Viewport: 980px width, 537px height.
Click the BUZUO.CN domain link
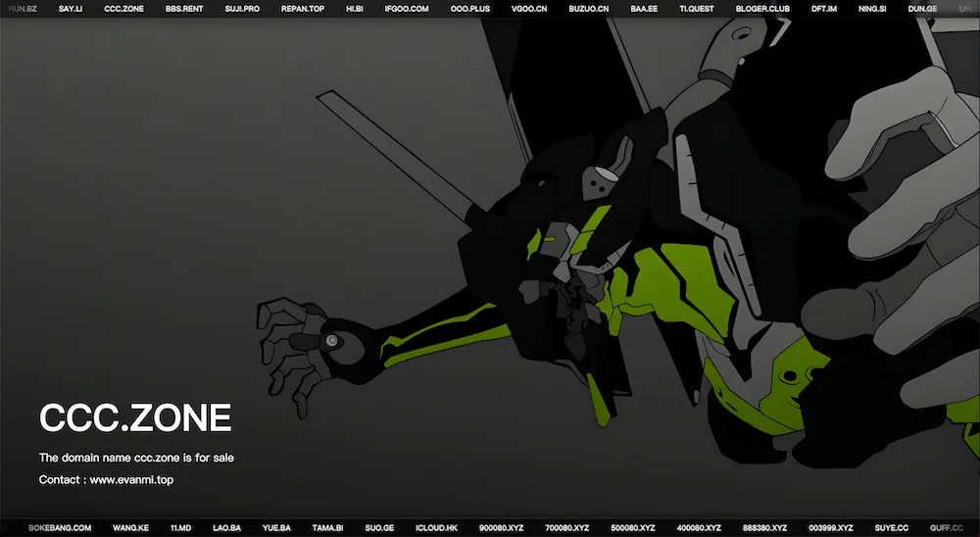click(589, 9)
